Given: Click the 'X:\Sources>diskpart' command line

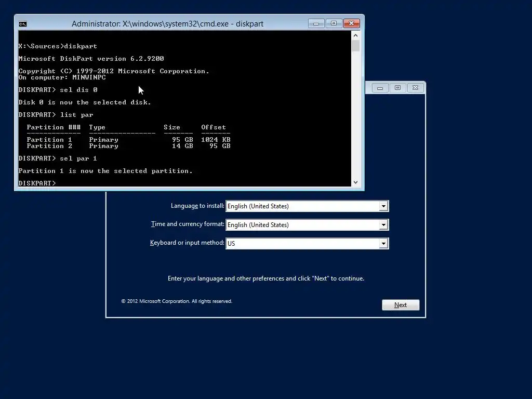Looking at the screenshot, I should click(x=58, y=46).
